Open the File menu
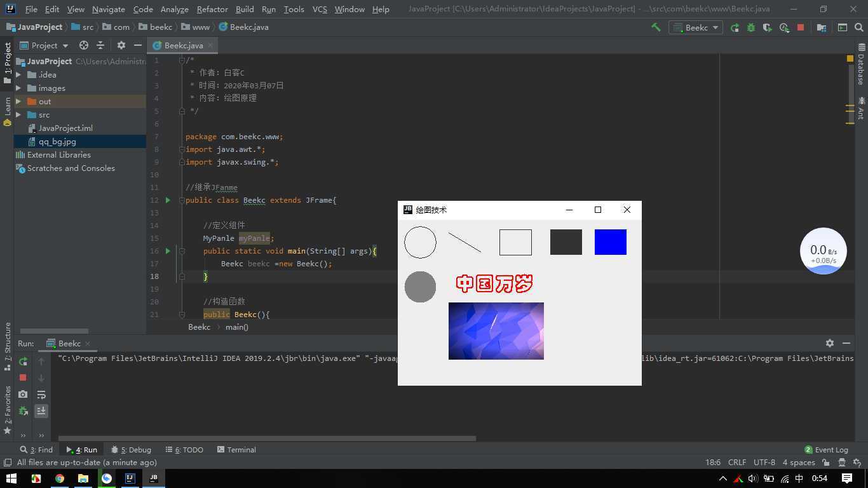 click(31, 10)
